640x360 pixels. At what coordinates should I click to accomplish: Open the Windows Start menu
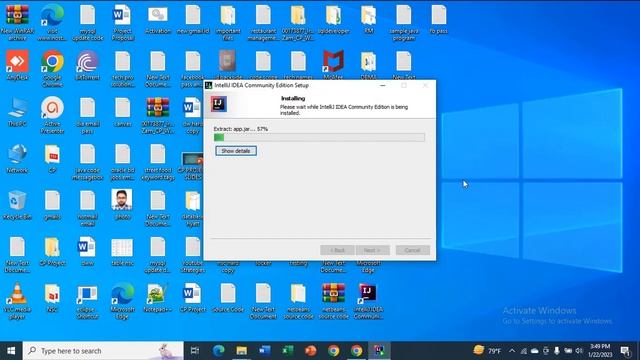click(x=11, y=351)
